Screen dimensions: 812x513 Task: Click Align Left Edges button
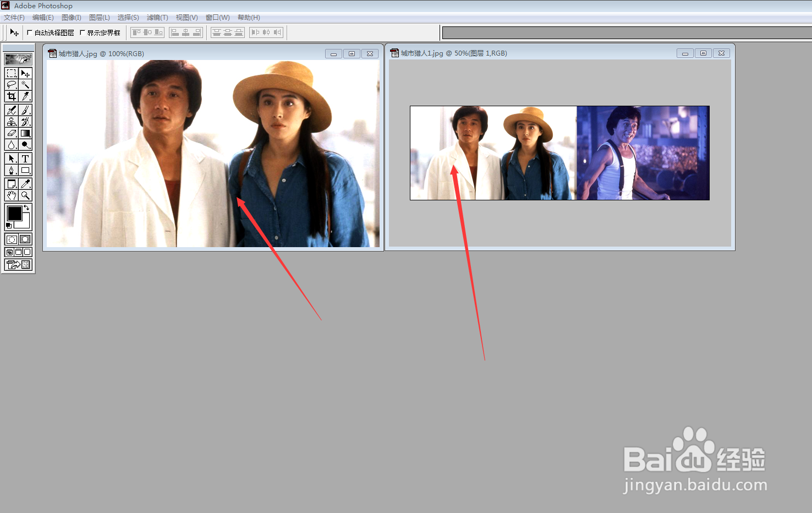point(175,32)
